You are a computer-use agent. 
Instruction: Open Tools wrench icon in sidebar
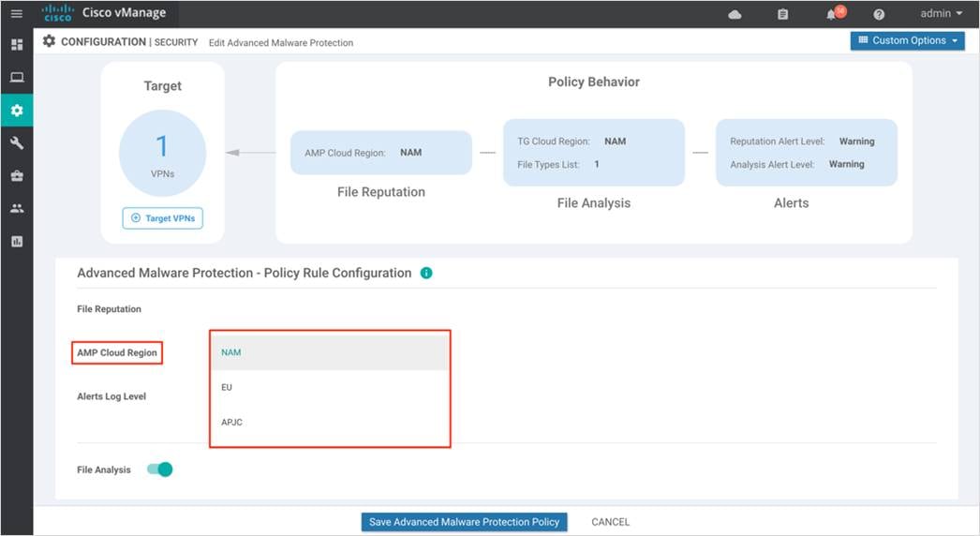(17, 143)
